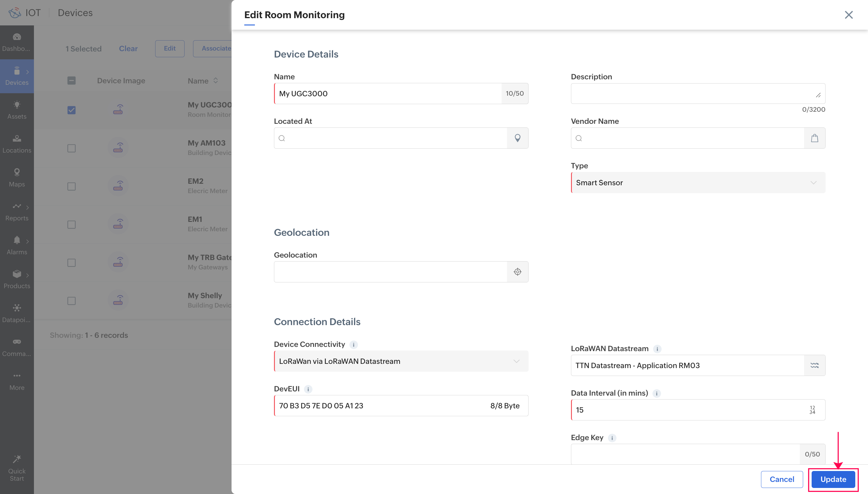Uncheck the My UGC3000 device checkbox
Viewport: 868px width, 494px height.
coord(71,110)
